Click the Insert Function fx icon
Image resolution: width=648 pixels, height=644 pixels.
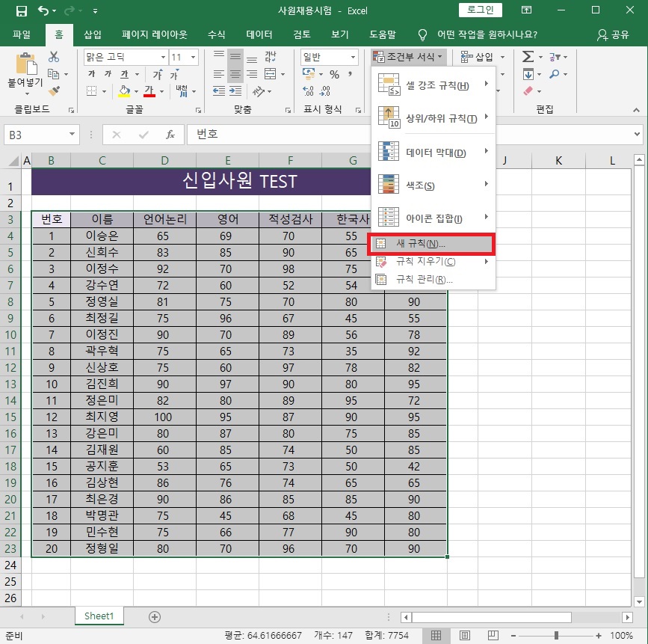coord(170,135)
